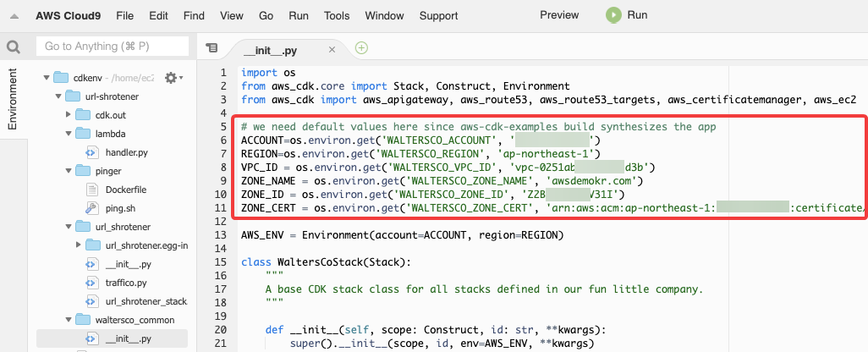The height and width of the screenshot is (352, 868).
Task: Click the Preview button
Action: pyautogui.click(x=560, y=15)
